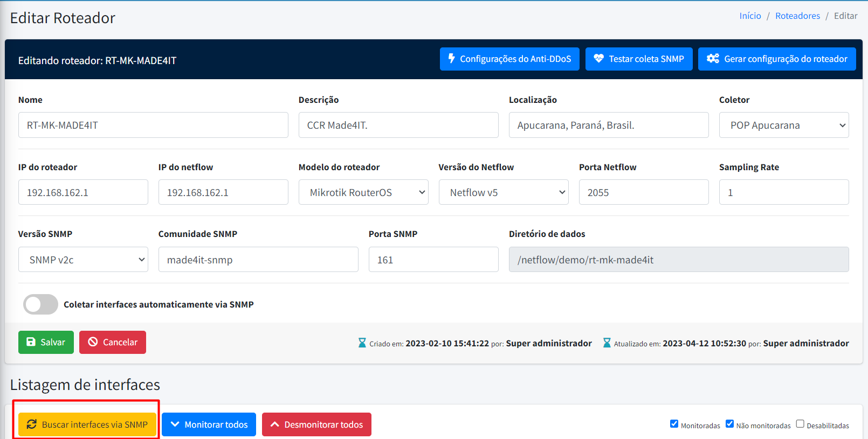Click the chevron-up icon on Desmonitorar todos

[275, 424]
